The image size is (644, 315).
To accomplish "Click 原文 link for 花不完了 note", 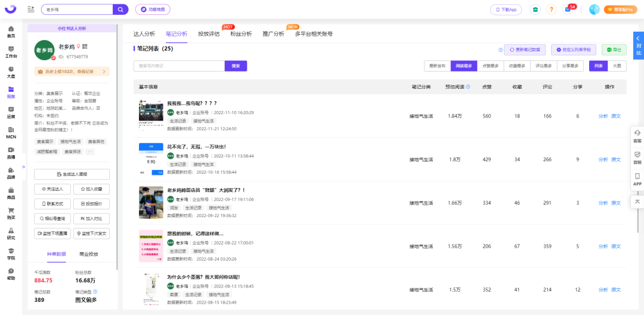I will 616,159.
